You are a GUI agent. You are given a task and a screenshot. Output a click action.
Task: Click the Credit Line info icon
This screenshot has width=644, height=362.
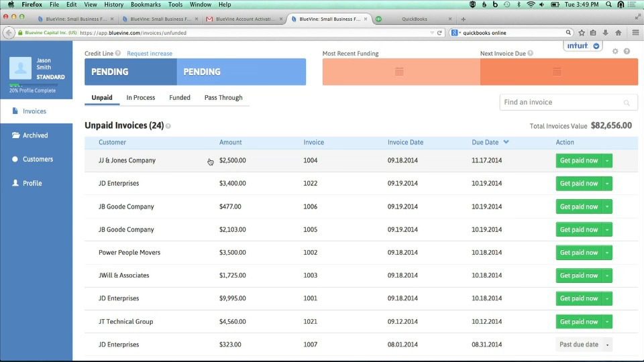point(118,54)
